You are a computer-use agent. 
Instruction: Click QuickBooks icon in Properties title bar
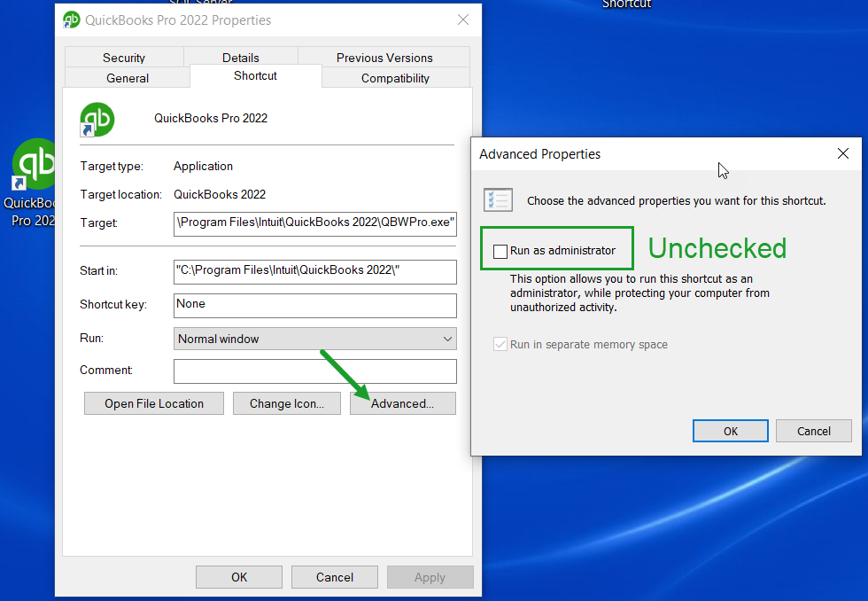pyautogui.click(x=72, y=20)
